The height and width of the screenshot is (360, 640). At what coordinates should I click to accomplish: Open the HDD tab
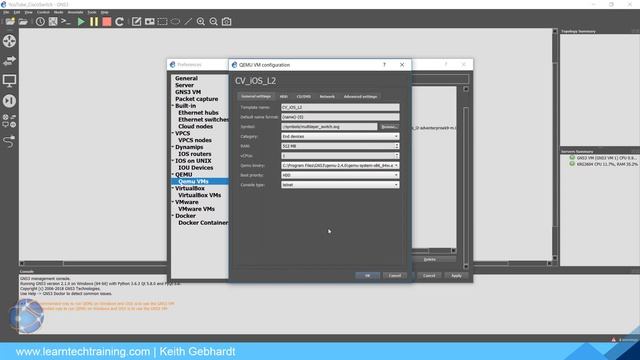click(x=284, y=97)
